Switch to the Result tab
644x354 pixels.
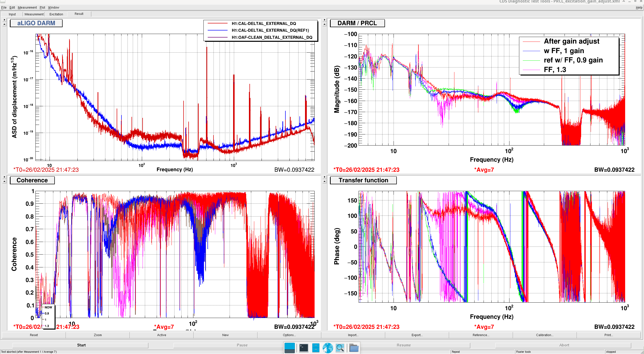point(79,14)
